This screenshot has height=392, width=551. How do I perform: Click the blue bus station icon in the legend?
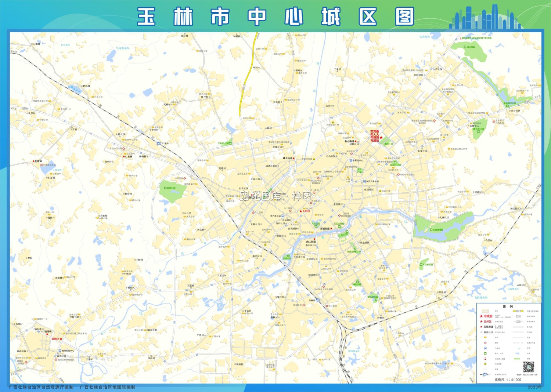pos(485,348)
